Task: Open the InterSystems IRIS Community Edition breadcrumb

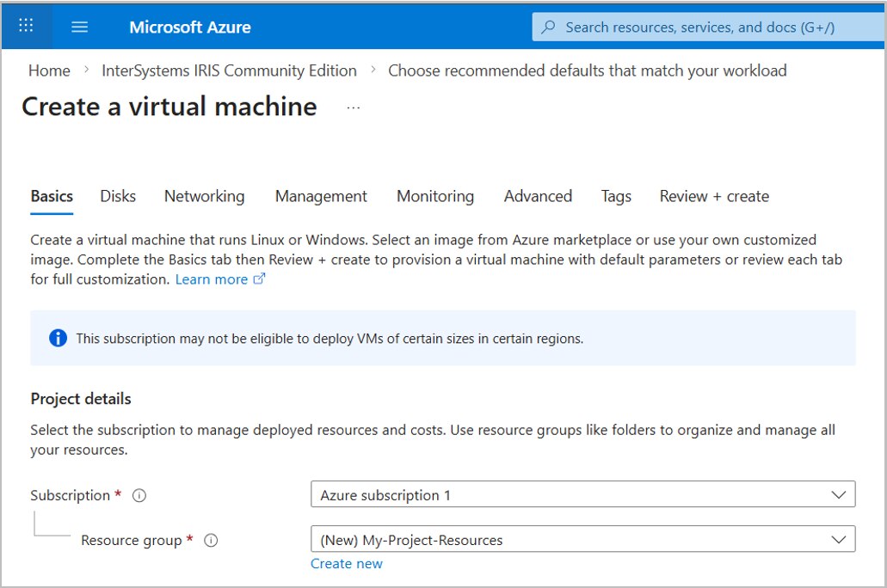Action: [x=228, y=70]
